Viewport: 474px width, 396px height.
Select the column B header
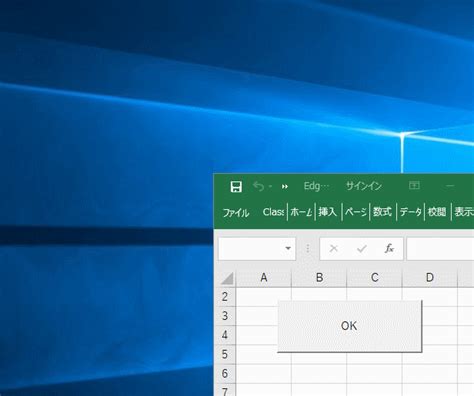point(319,278)
